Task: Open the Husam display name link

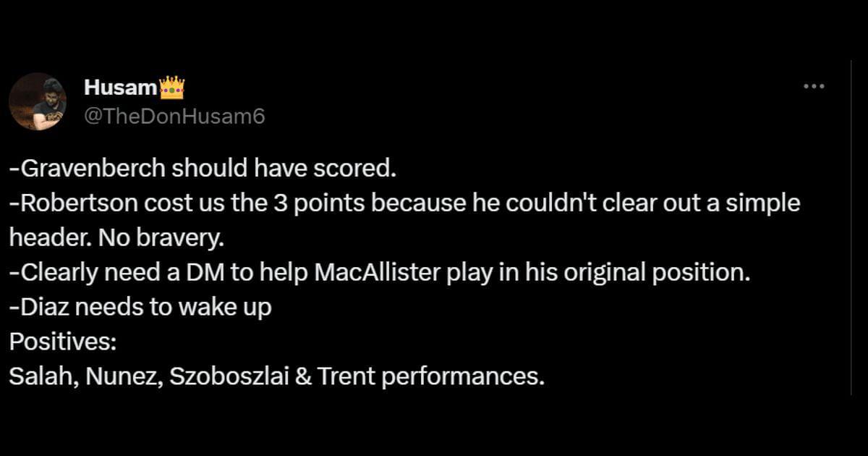Action: 120,88
